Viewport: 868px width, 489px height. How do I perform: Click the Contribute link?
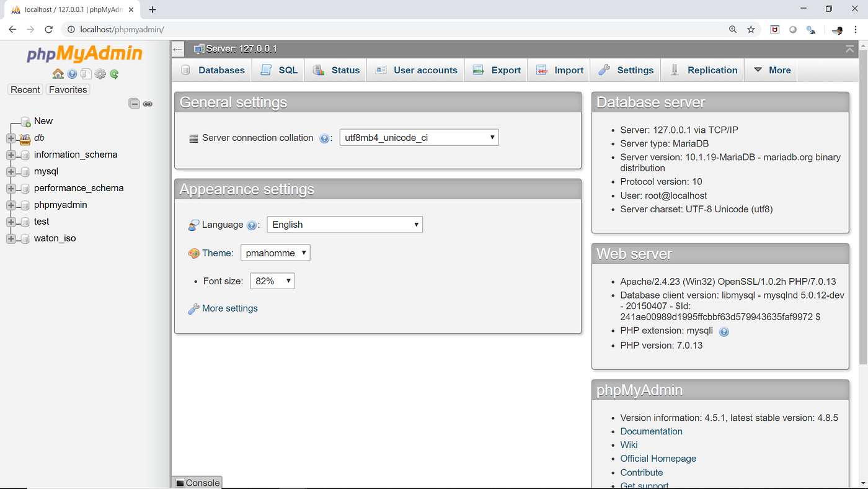pos(641,472)
